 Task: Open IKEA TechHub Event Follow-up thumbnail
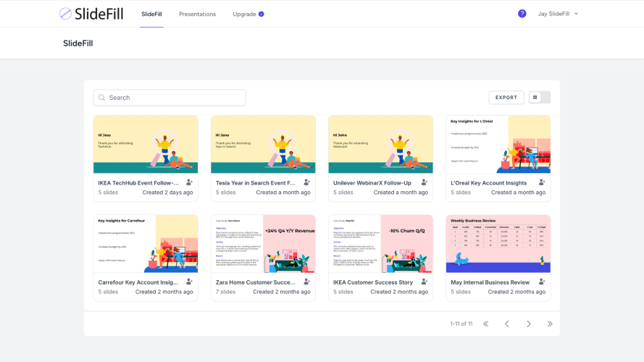(x=146, y=144)
